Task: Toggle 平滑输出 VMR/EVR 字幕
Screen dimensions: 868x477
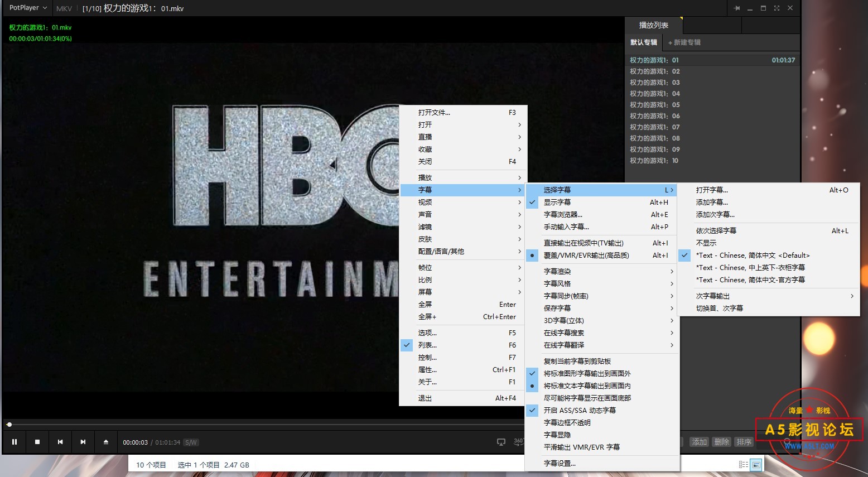Action: coord(602,447)
